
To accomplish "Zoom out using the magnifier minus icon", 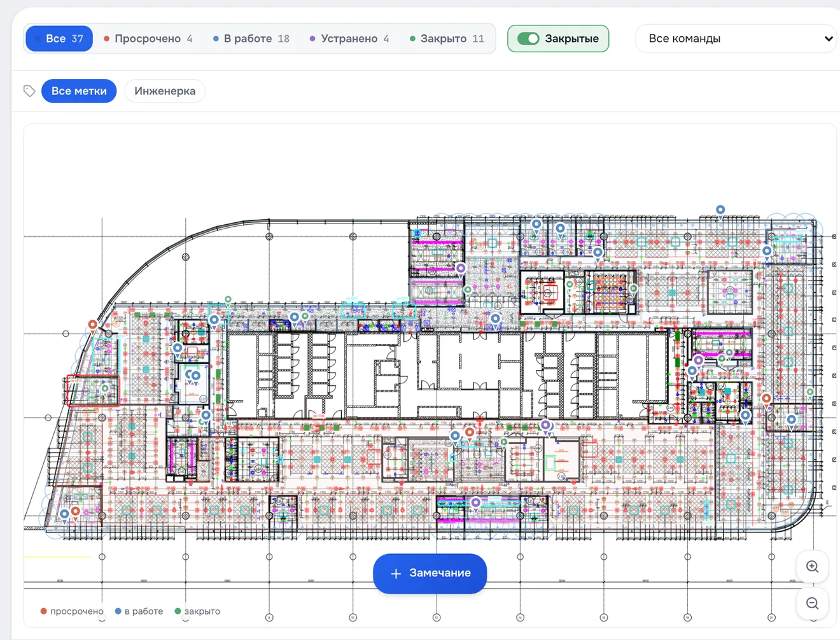I will [x=812, y=604].
